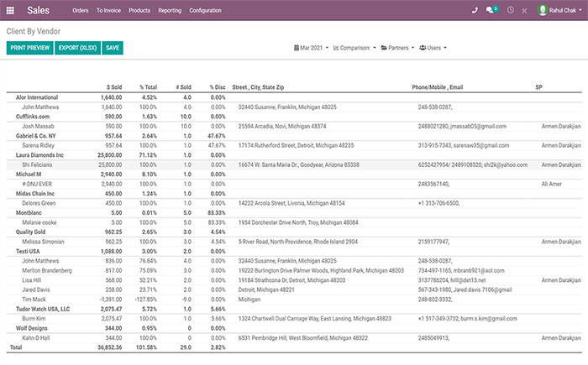
Task: Click the Sales app title
Action: tap(39, 11)
